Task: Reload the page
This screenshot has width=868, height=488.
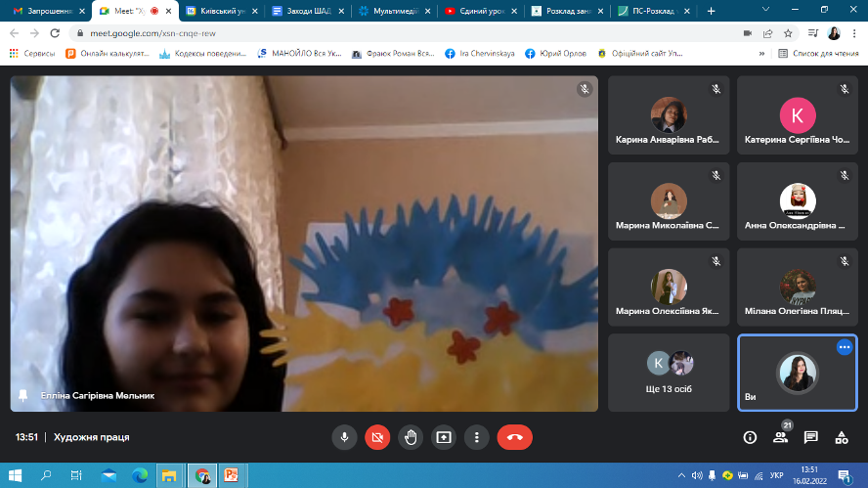Action: click(x=55, y=33)
